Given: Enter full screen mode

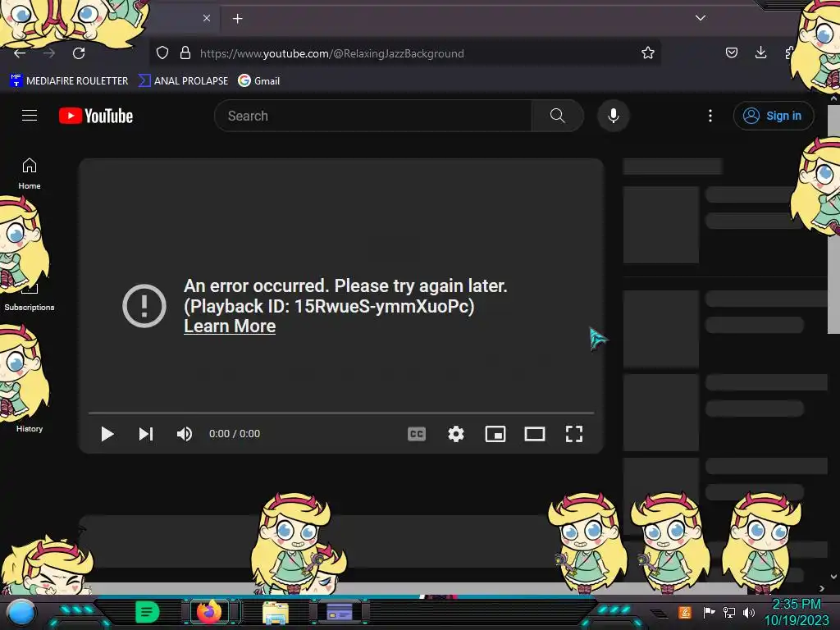Looking at the screenshot, I should [x=573, y=434].
